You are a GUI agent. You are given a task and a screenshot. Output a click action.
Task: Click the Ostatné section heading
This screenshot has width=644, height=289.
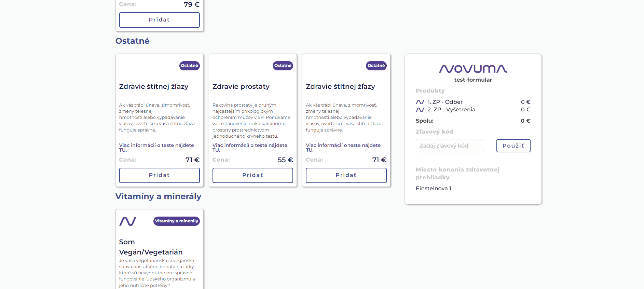click(x=133, y=41)
